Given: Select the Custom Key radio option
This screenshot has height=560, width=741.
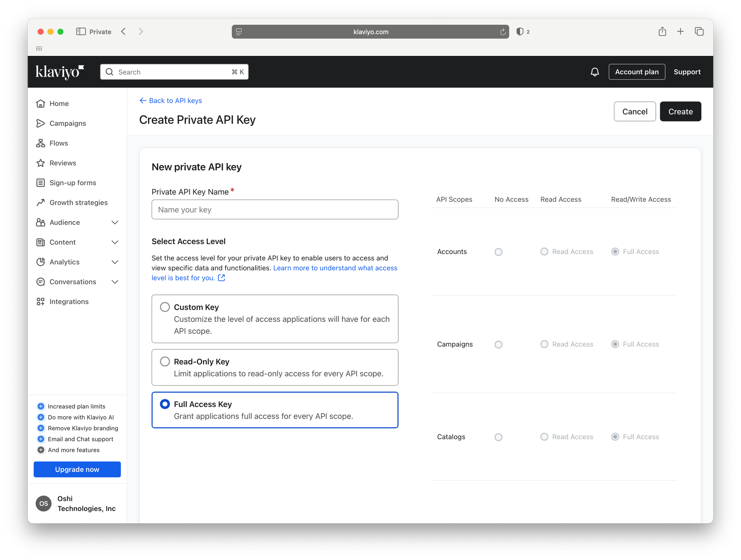Looking at the screenshot, I should (165, 307).
